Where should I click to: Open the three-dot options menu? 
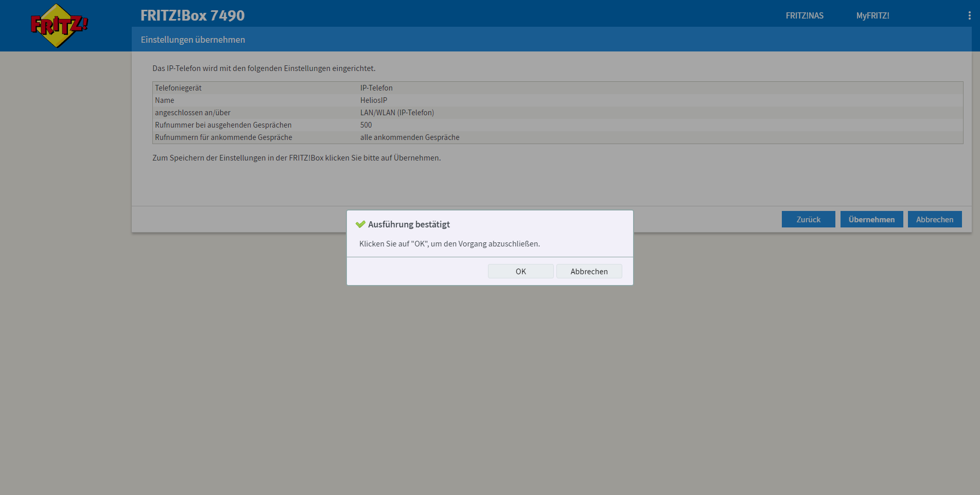969,16
